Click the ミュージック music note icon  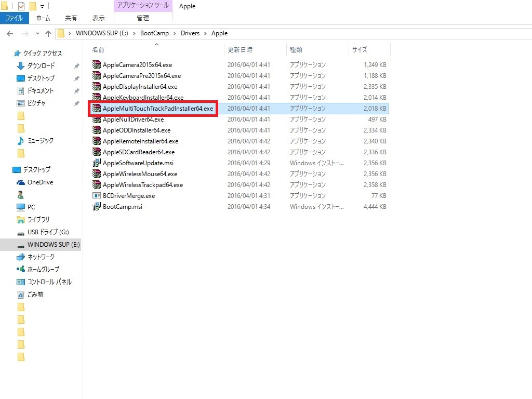[x=21, y=140]
